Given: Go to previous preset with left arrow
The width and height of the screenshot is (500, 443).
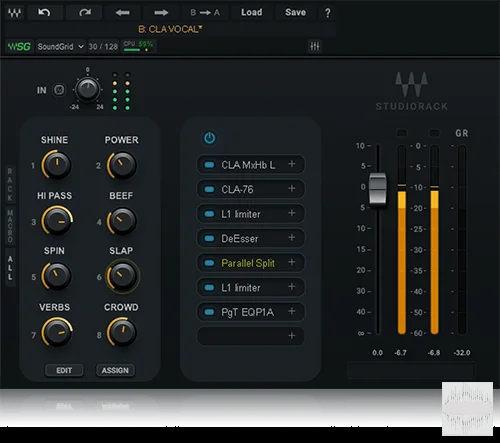Looking at the screenshot, I should [x=122, y=13].
